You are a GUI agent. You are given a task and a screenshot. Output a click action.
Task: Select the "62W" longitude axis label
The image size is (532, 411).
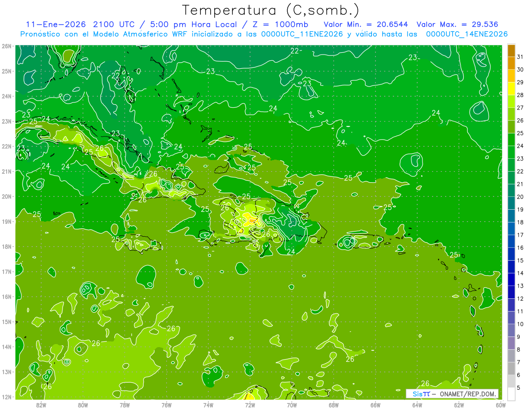(459, 405)
